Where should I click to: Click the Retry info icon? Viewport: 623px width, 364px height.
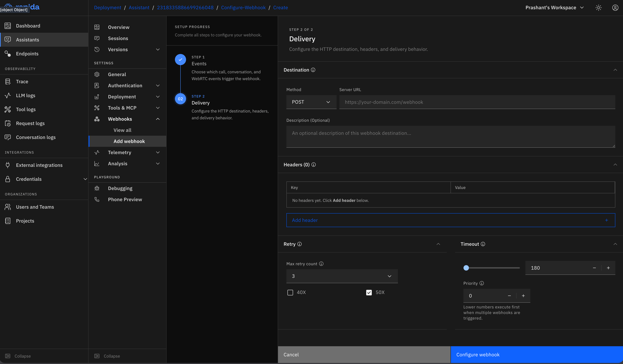click(299, 244)
